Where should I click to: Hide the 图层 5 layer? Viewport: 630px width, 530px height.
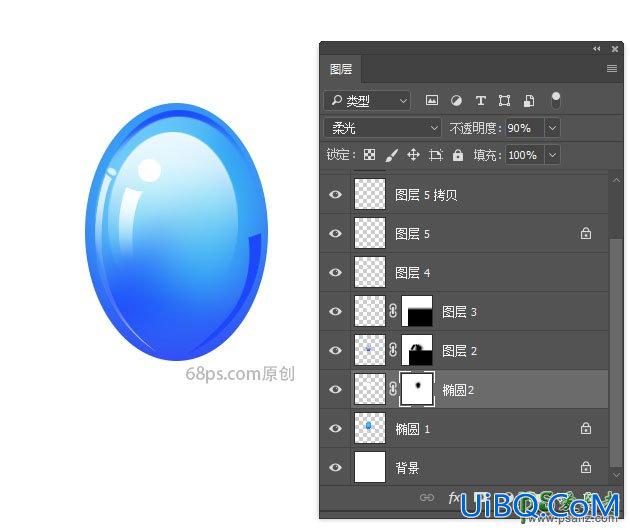pyautogui.click(x=335, y=233)
